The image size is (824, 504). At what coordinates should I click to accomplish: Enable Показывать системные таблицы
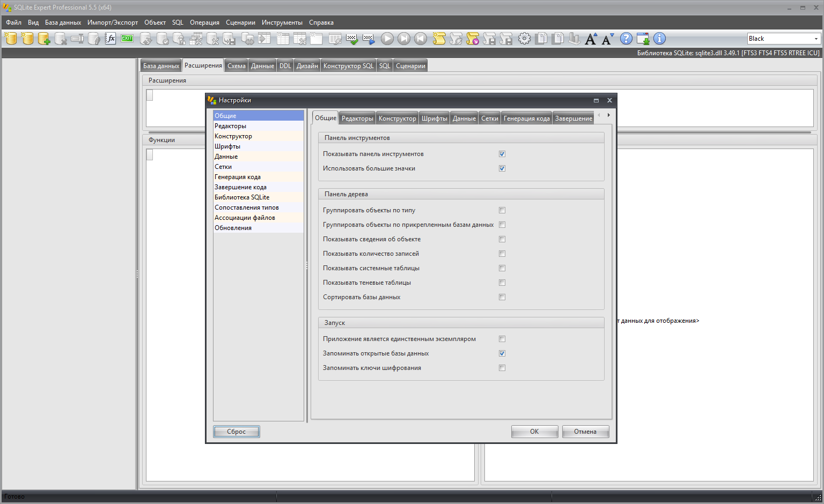[x=502, y=268]
